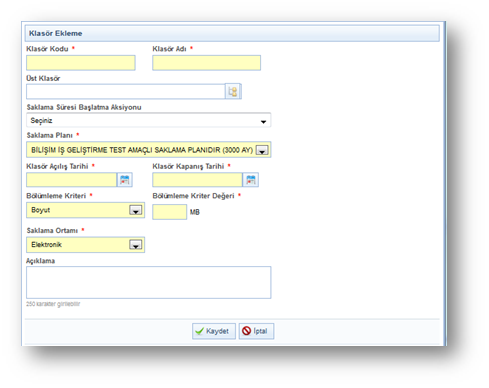Save the folder with Kaydet button

214,331
